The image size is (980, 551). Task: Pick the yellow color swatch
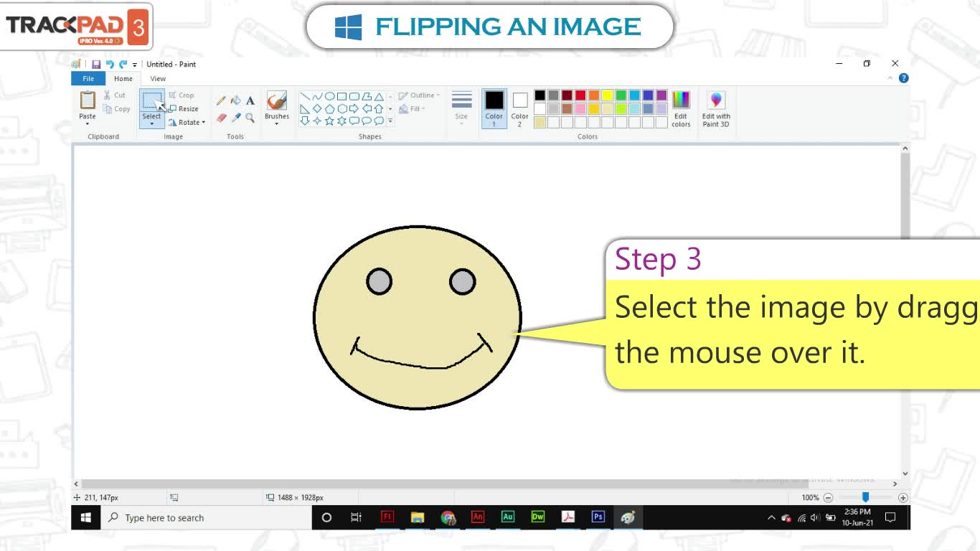click(x=608, y=95)
